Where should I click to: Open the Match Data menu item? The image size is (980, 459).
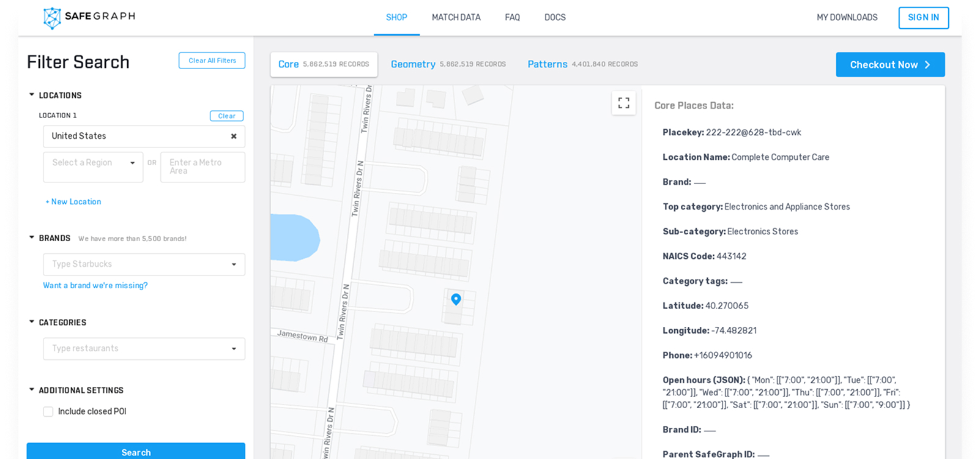[x=456, y=18]
